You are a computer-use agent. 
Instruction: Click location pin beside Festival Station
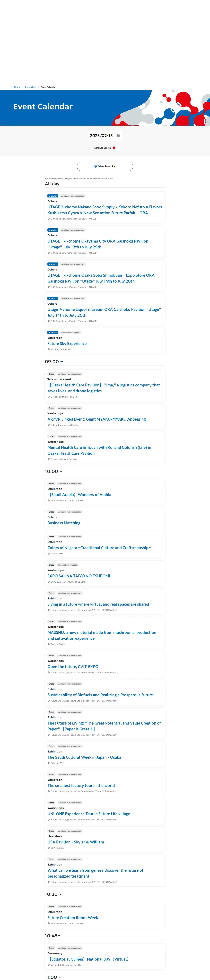click(49, 644)
